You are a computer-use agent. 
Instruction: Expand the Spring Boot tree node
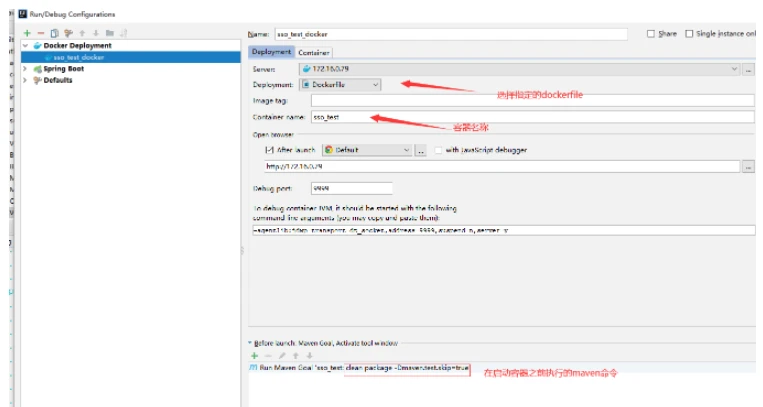point(25,69)
